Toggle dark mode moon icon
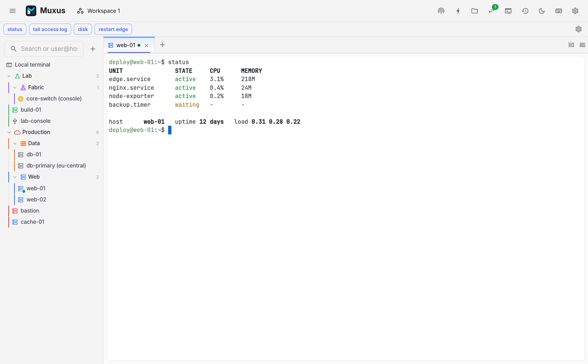This screenshot has height=364, width=588. pyautogui.click(x=542, y=11)
